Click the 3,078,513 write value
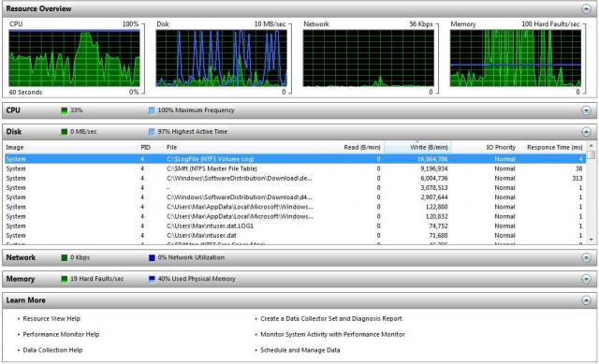 coord(434,187)
